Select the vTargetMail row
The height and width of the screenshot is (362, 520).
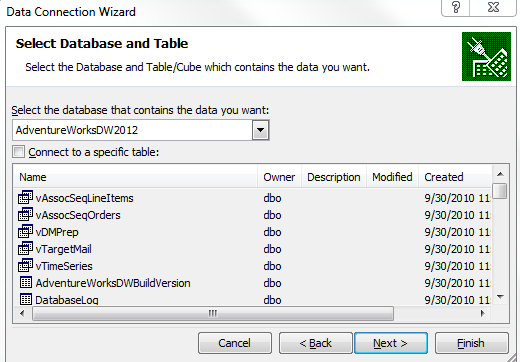click(253, 249)
